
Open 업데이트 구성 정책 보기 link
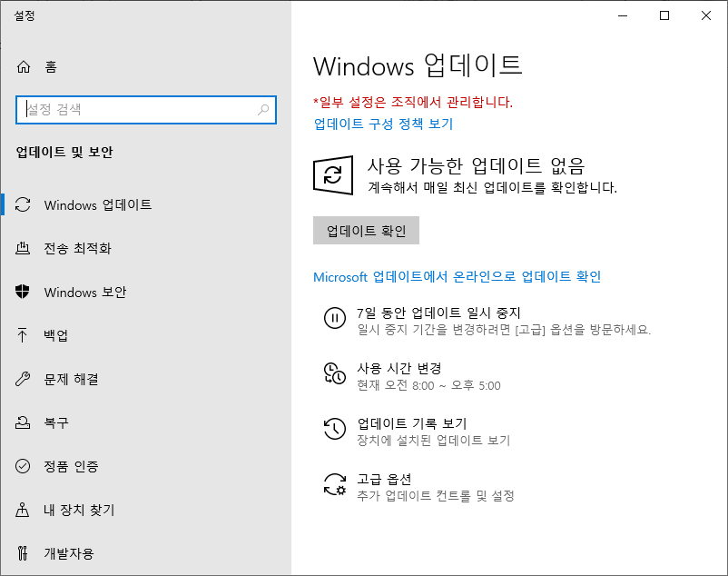tap(383, 124)
